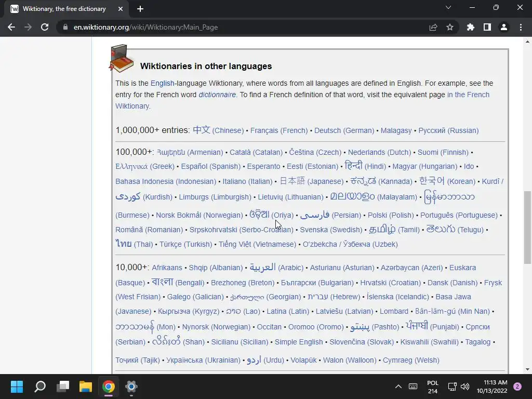Image resolution: width=532 pixels, height=399 pixels.
Task: Open the Volapük Wiktionary link
Action: (x=303, y=361)
